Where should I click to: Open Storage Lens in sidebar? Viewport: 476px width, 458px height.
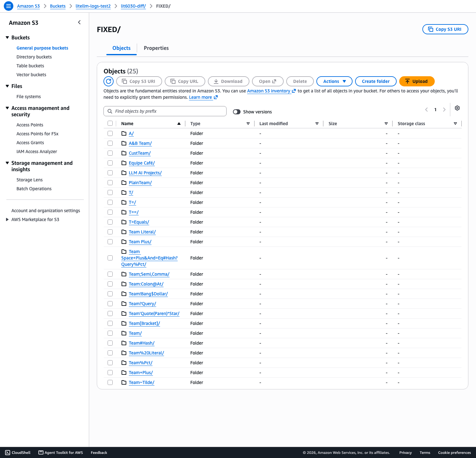tap(30, 180)
